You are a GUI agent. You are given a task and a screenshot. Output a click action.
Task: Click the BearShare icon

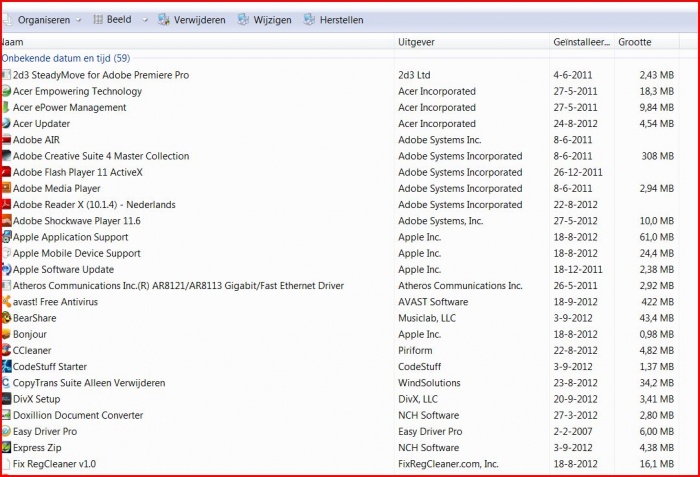(x=6, y=318)
